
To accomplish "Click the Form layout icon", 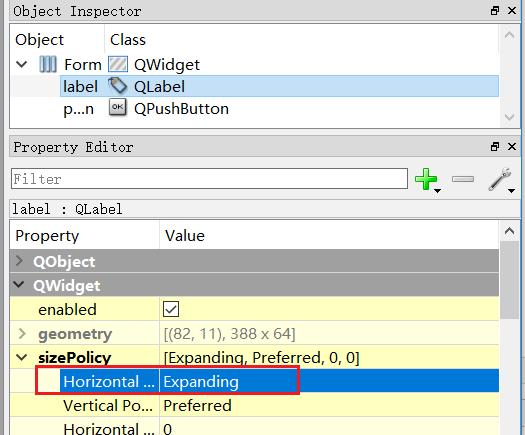I will pyautogui.click(x=48, y=64).
